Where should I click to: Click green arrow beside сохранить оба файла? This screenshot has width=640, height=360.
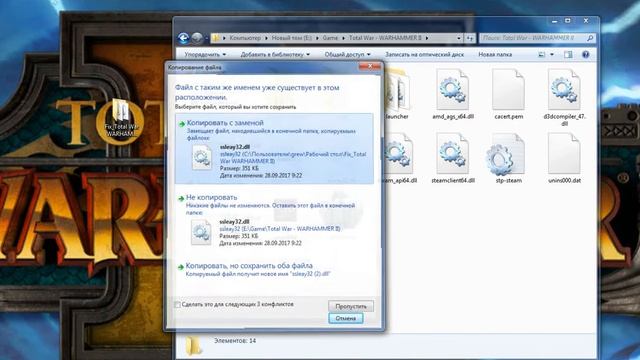pos(181,267)
